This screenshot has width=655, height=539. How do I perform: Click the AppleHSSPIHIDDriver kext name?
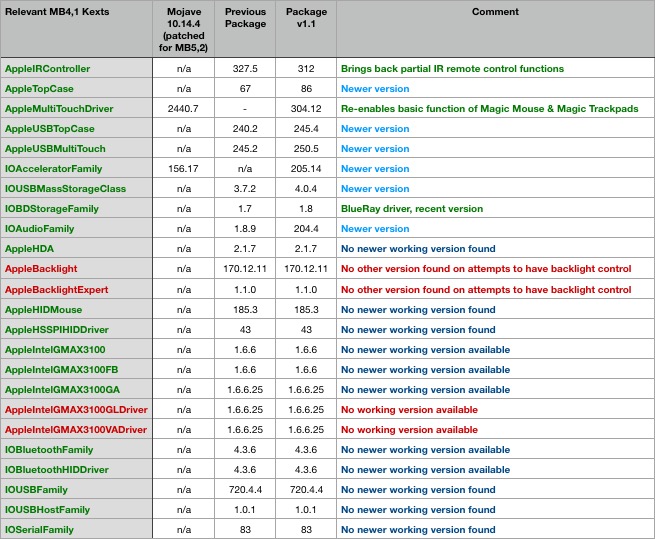[57, 330]
